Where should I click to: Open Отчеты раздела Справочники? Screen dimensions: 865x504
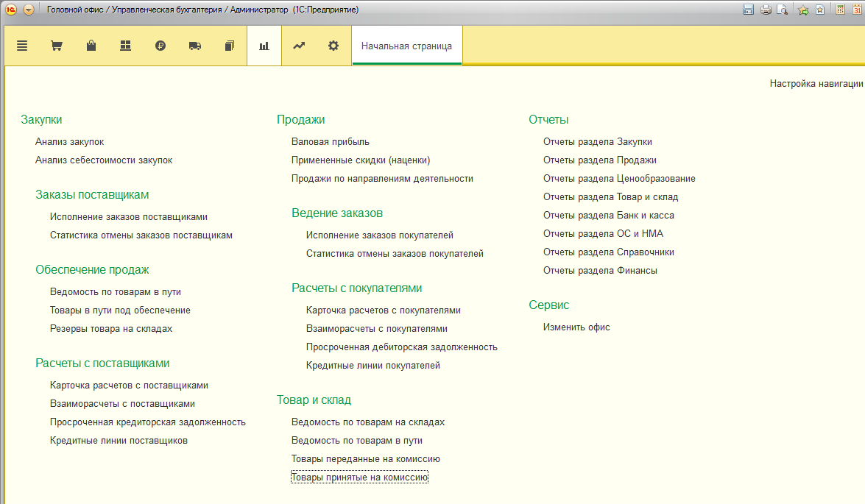(x=609, y=252)
